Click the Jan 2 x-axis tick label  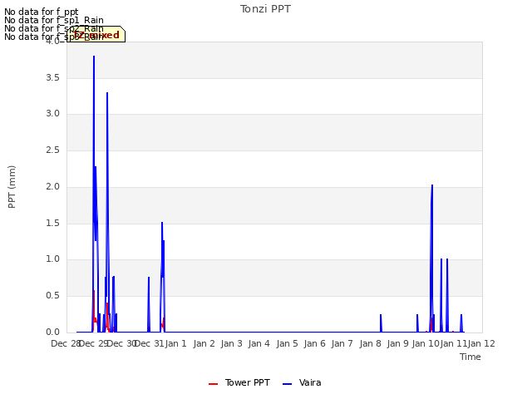pyautogui.click(x=204, y=343)
